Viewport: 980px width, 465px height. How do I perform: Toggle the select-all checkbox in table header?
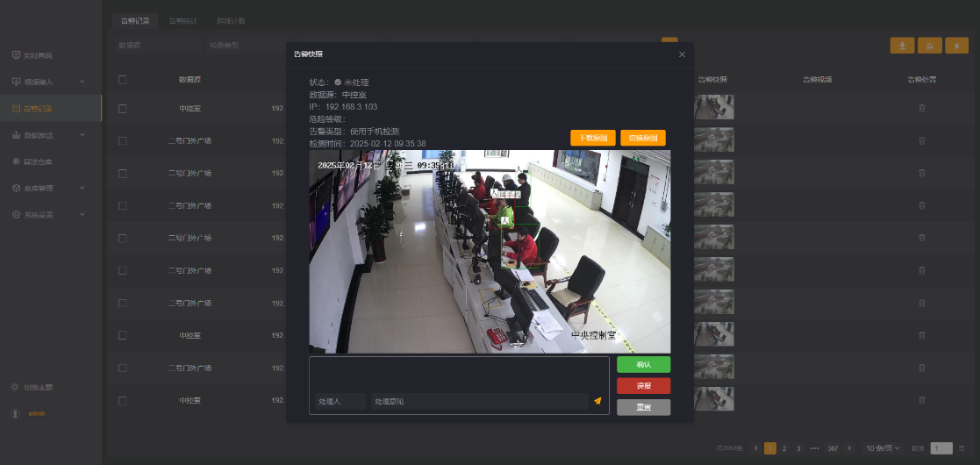tap(123, 79)
